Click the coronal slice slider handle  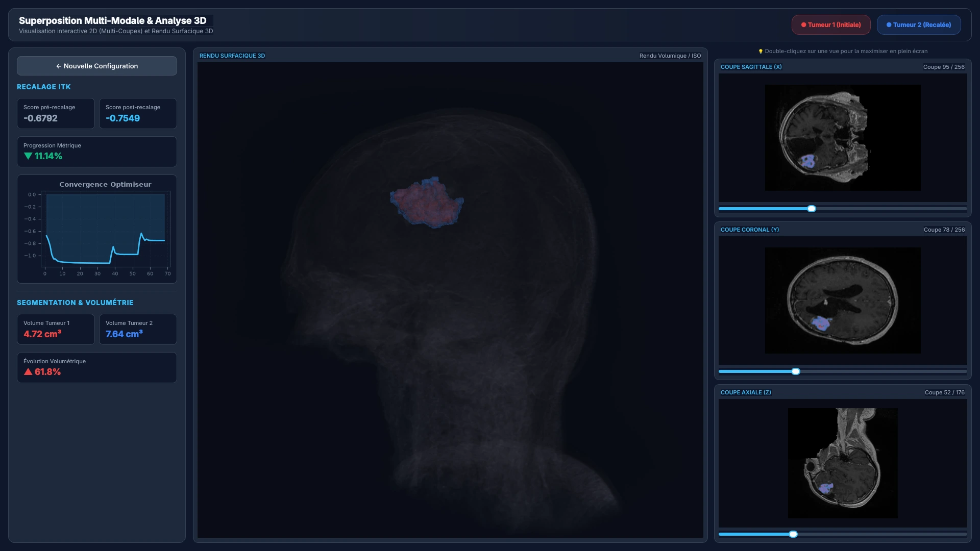point(796,371)
